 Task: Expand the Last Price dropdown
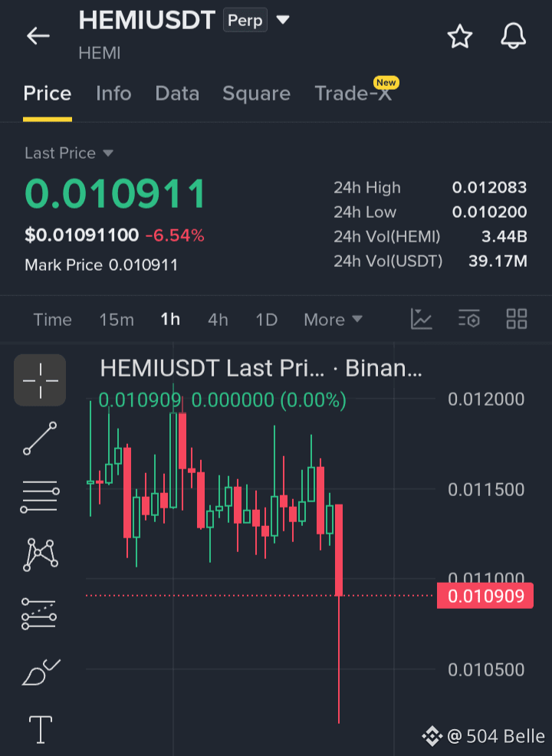click(x=69, y=153)
